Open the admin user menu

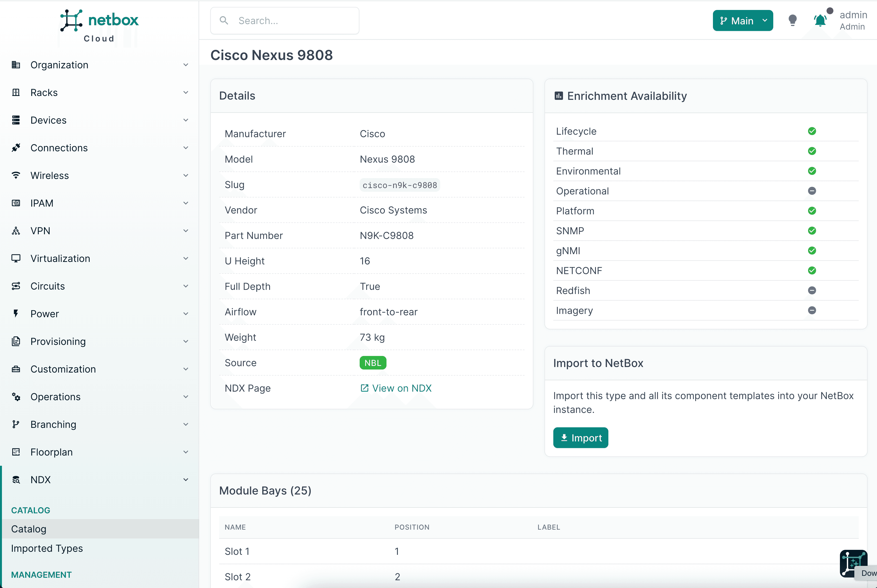pyautogui.click(x=853, y=21)
